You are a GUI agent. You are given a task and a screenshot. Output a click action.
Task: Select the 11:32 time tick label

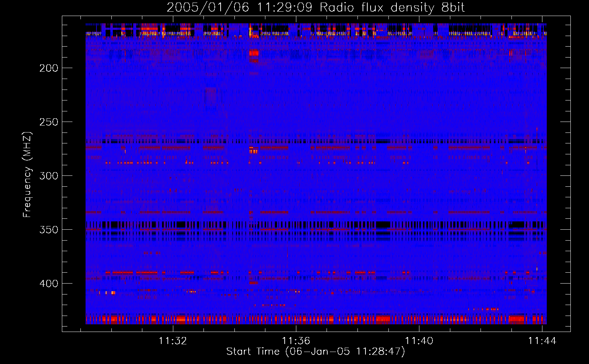tap(173, 341)
